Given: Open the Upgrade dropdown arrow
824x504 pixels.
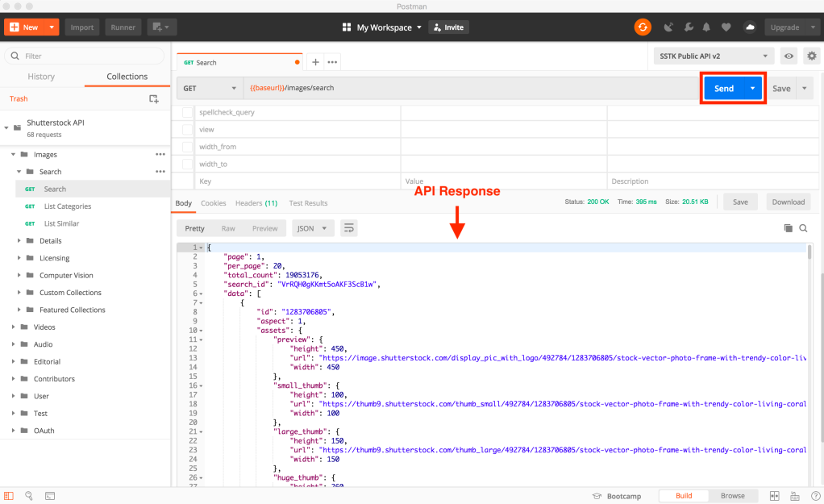Looking at the screenshot, I should coord(813,27).
